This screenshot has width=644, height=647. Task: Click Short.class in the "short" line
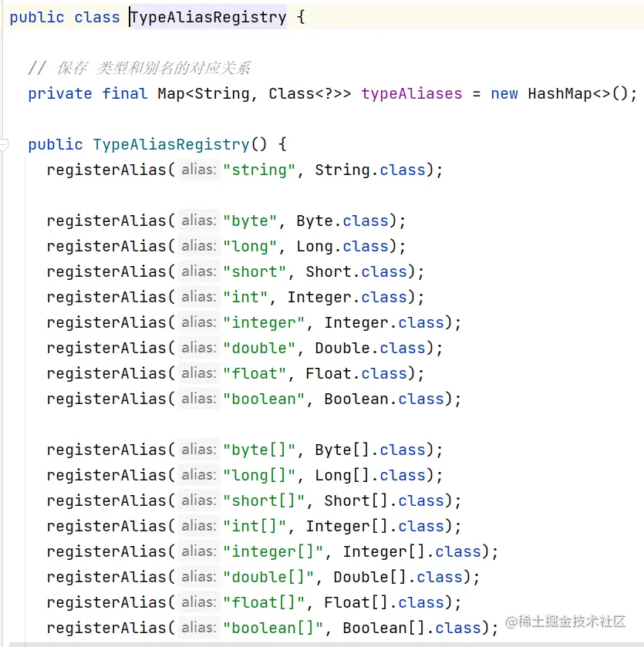tap(356, 272)
